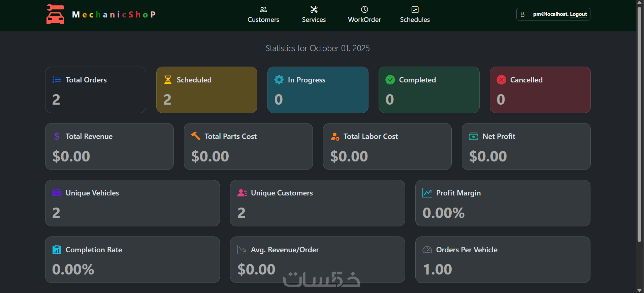Click the Total Revenue dollar icon
The image size is (644, 293).
(x=57, y=136)
